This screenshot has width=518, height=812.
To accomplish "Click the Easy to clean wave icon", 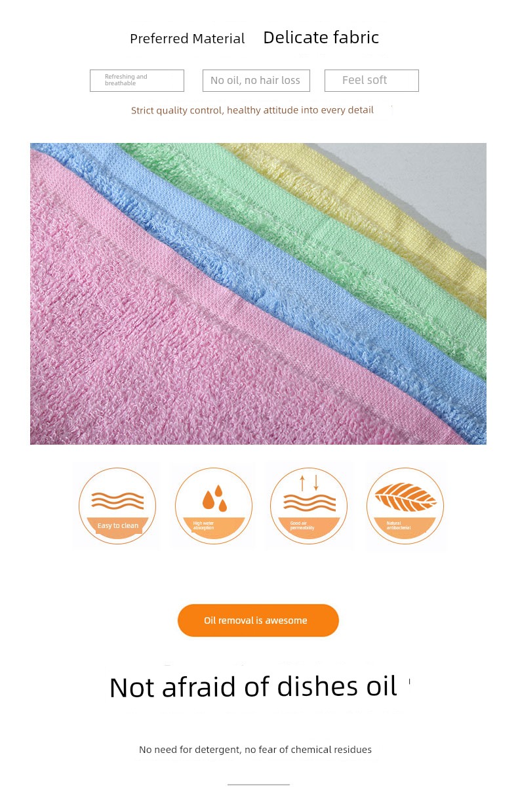I will 117,506.
